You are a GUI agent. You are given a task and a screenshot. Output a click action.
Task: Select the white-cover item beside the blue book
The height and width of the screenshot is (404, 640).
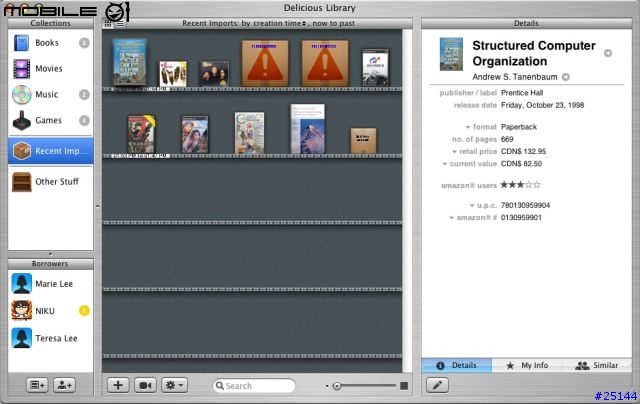coord(173,74)
